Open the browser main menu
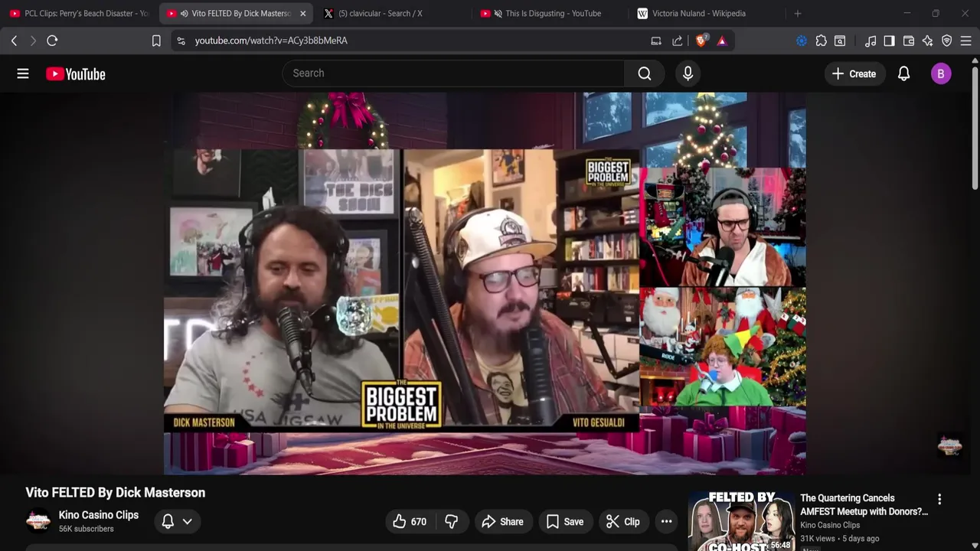The image size is (980, 551). coord(966,41)
